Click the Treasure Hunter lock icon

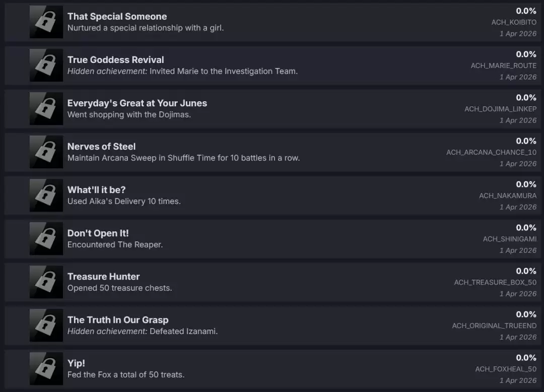pyautogui.click(x=46, y=282)
